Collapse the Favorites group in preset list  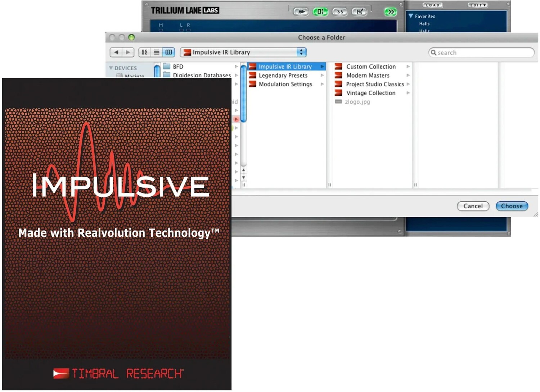(411, 16)
